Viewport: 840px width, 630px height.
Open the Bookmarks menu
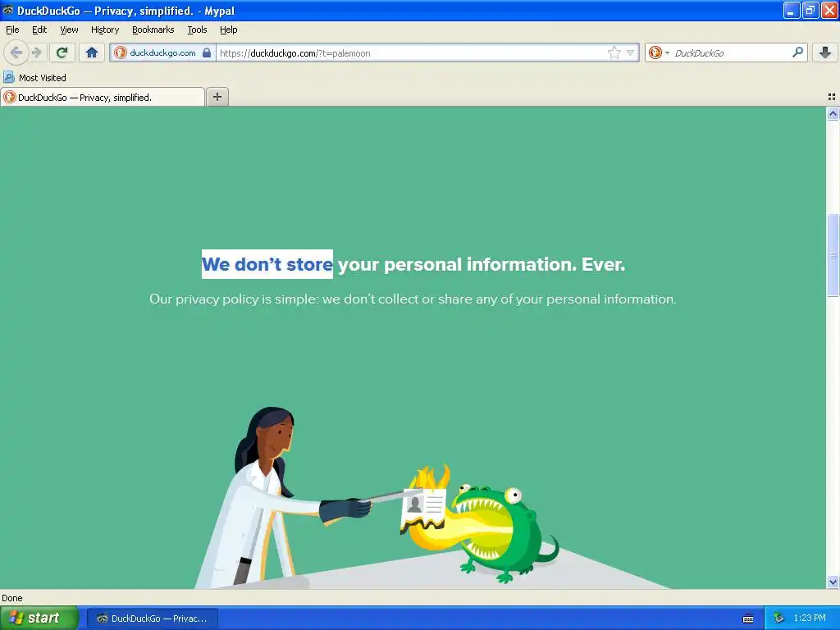(x=153, y=30)
